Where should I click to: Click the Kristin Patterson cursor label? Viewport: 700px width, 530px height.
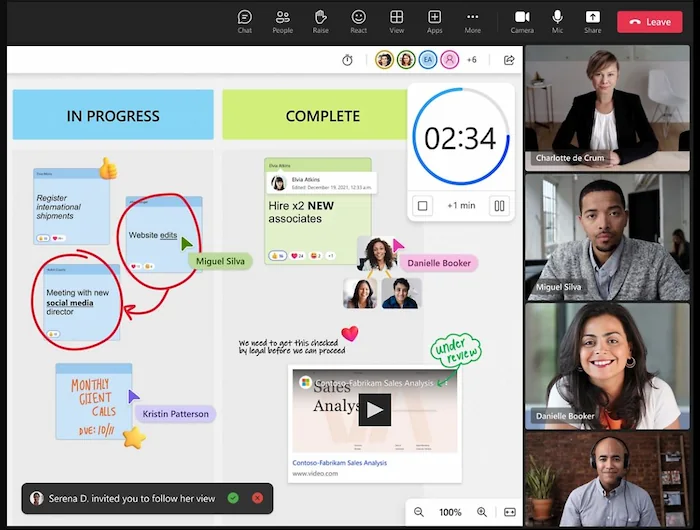175,414
